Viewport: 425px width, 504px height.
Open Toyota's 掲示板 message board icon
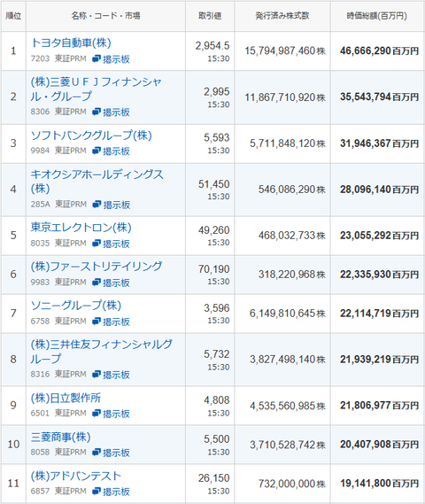click(x=111, y=58)
